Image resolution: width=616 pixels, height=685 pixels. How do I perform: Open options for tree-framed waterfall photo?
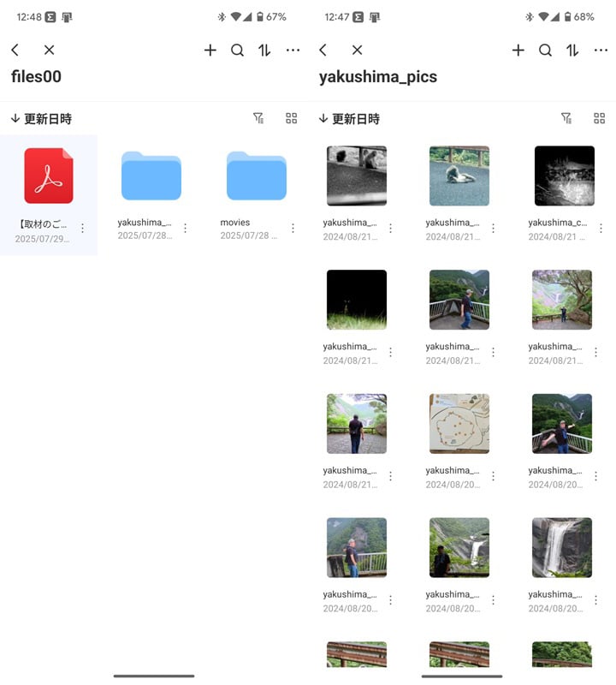coord(595,352)
